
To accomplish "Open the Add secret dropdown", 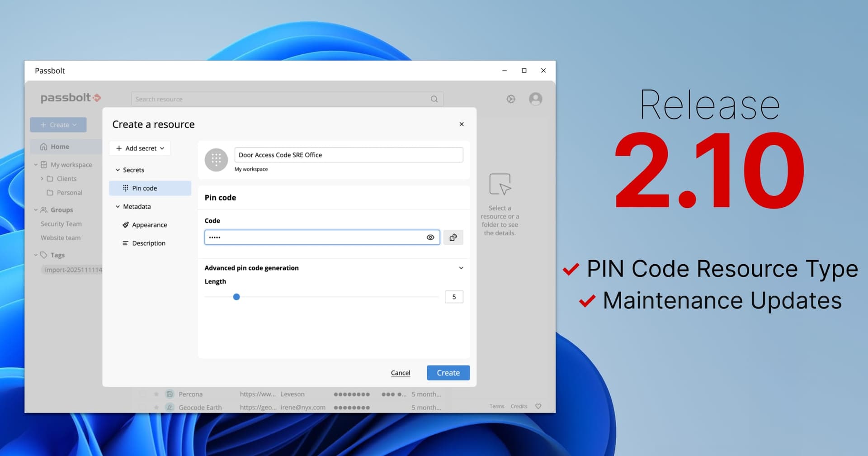I will (140, 148).
